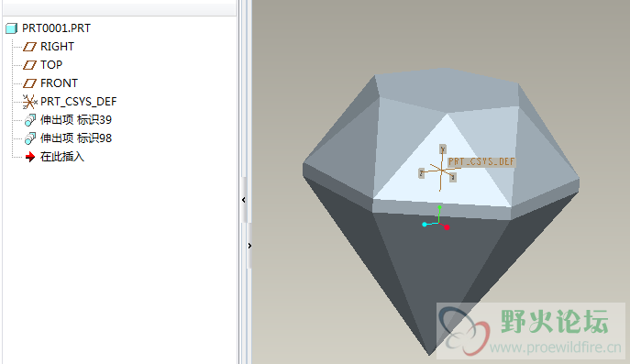Select the 伸出项 标识98 feature
The height and width of the screenshot is (364, 630).
click(76, 138)
